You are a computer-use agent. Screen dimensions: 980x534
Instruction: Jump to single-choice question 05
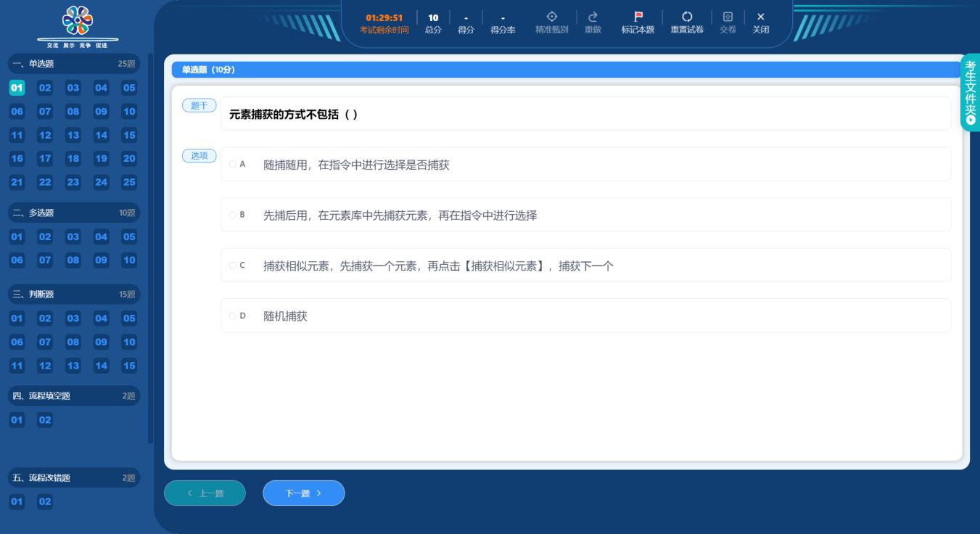pos(129,88)
